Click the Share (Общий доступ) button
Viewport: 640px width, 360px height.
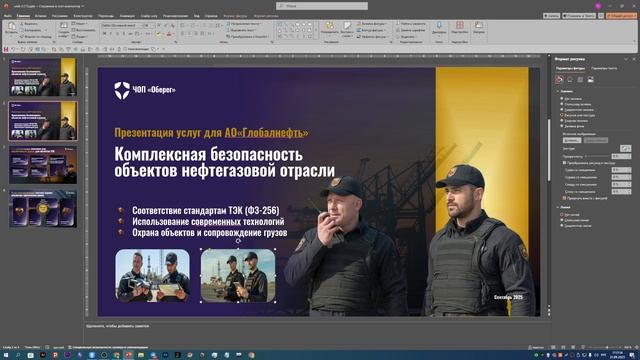(x=621, y=16)
